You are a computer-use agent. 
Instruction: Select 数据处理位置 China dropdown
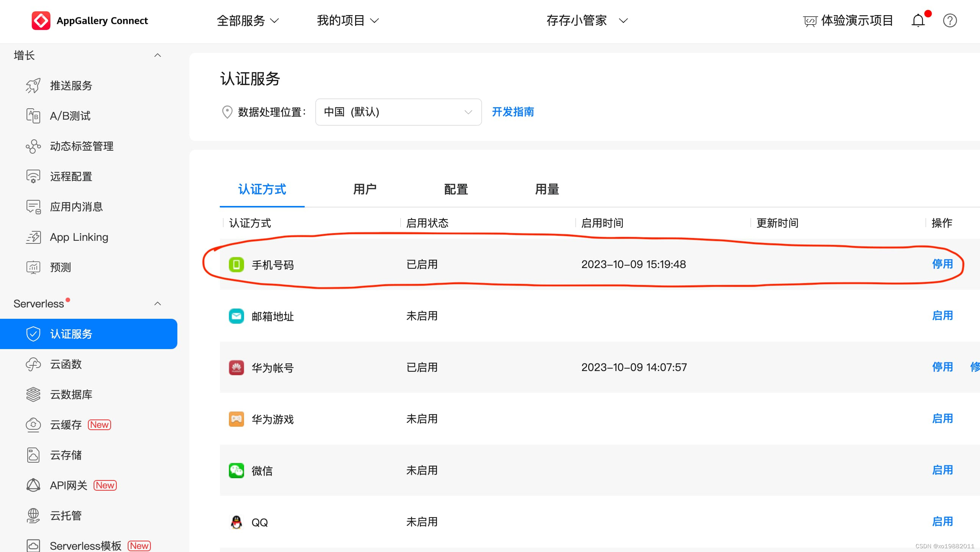[x=398, y=112]
